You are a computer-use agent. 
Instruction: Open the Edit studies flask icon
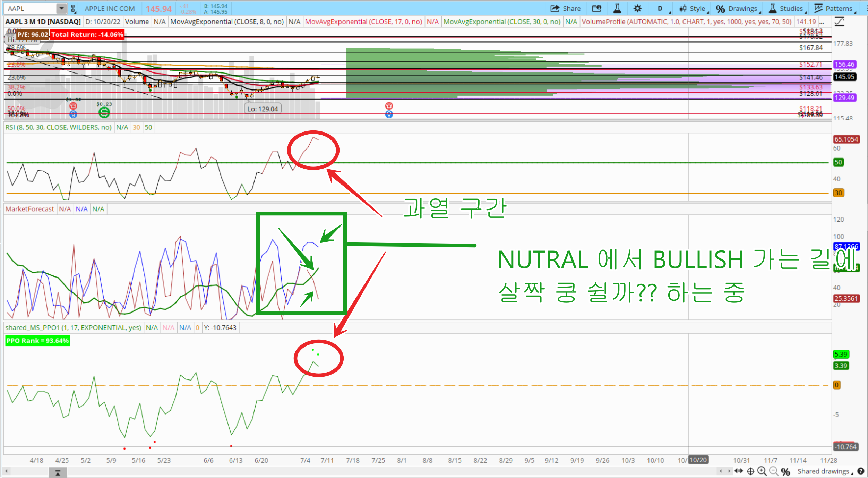617,9
